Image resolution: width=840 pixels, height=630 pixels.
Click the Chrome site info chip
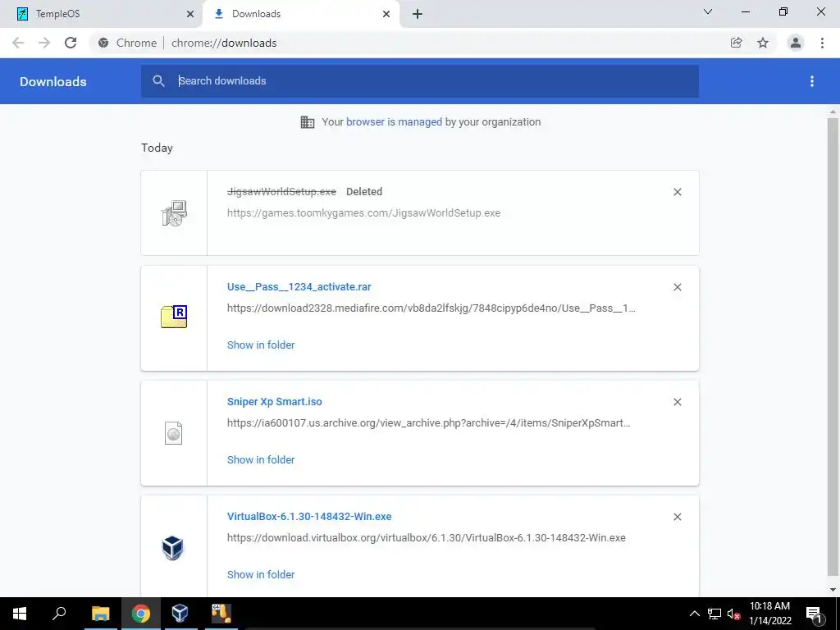(127, 43)
